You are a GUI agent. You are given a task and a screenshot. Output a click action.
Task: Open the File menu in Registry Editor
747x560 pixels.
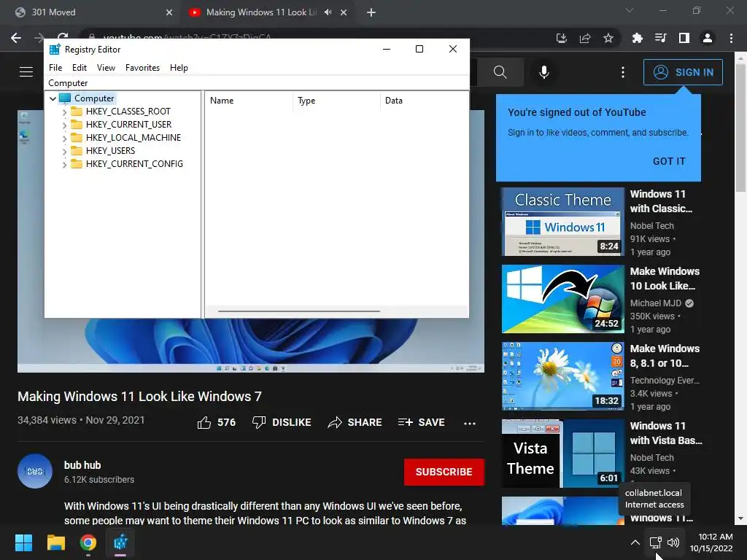coord(55,68)
